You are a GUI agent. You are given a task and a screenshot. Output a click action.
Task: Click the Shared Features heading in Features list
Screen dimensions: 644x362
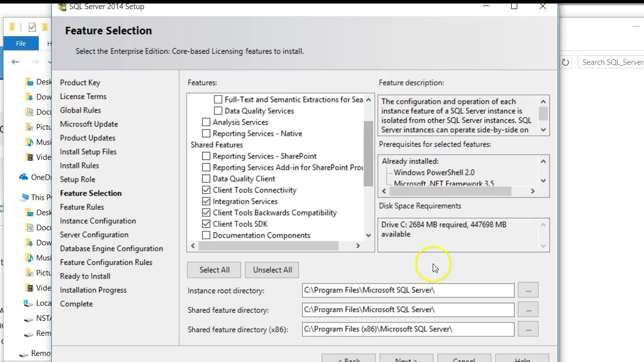click(x=217, y=145)
